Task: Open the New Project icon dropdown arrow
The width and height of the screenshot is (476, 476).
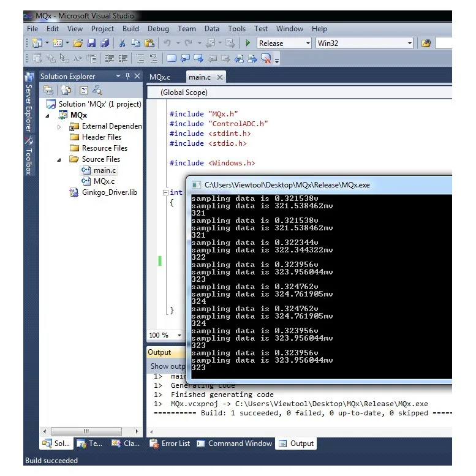Action: [47, 43]
